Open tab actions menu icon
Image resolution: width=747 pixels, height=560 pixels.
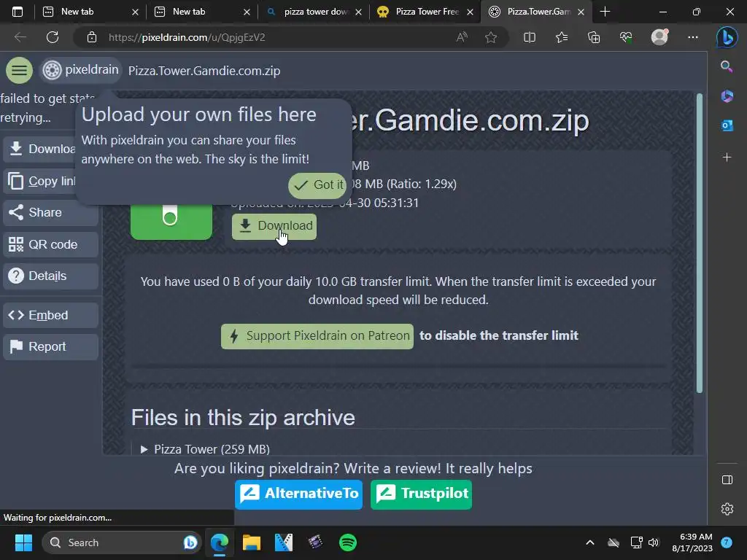point(18,12)
